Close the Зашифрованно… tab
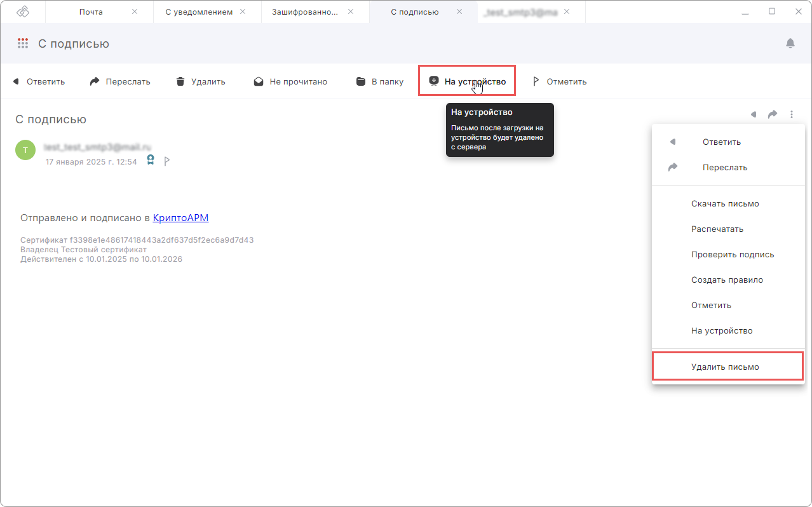 tap(351, 11)
